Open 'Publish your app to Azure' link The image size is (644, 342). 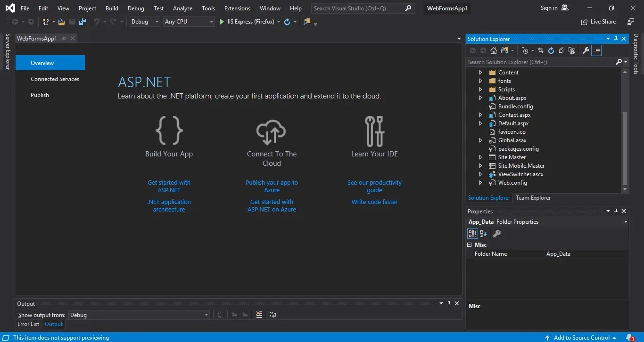[x=272, y=186]
